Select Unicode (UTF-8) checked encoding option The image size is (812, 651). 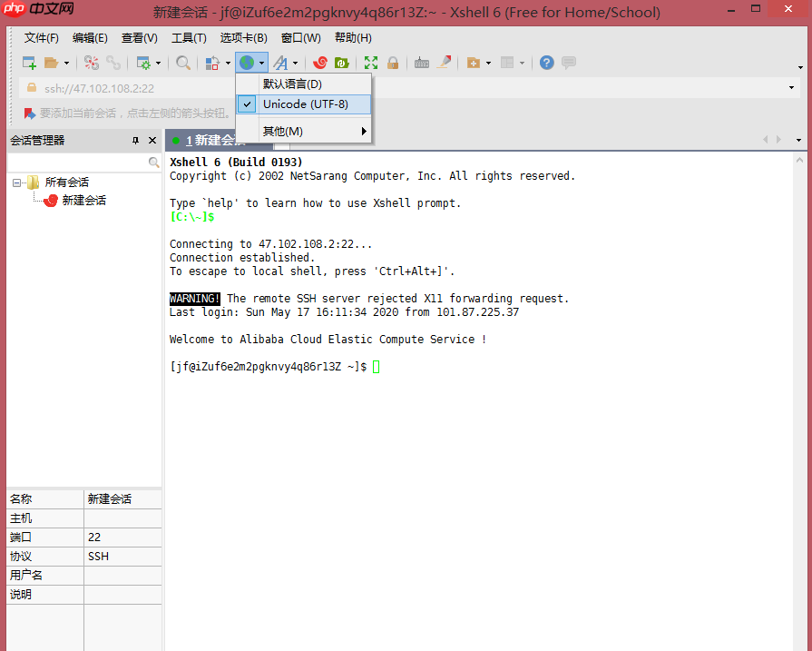[x=303, y=104]
